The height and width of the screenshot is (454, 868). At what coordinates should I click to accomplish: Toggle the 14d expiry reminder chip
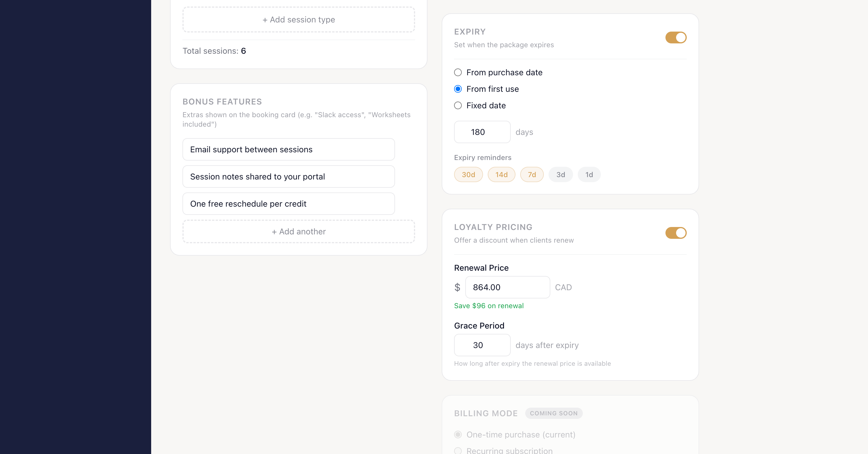501,174
